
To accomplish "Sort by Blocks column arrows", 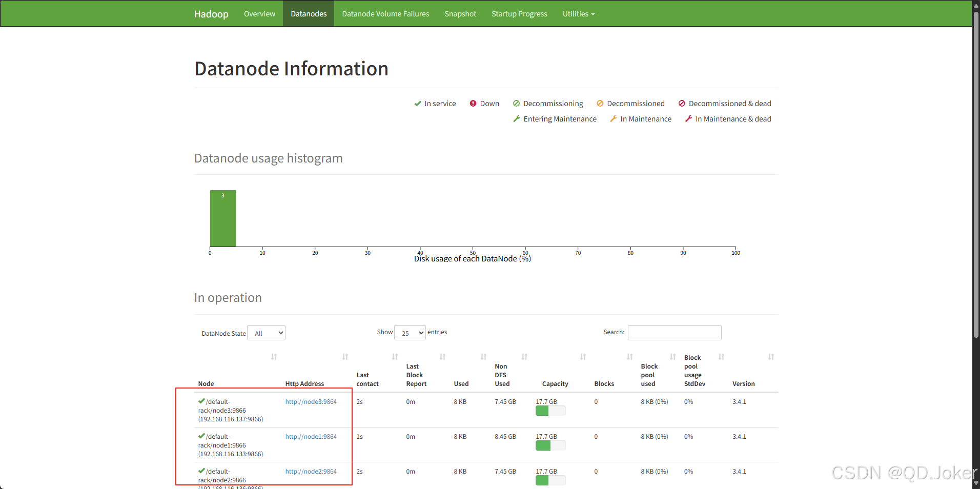I will point(629,357).
